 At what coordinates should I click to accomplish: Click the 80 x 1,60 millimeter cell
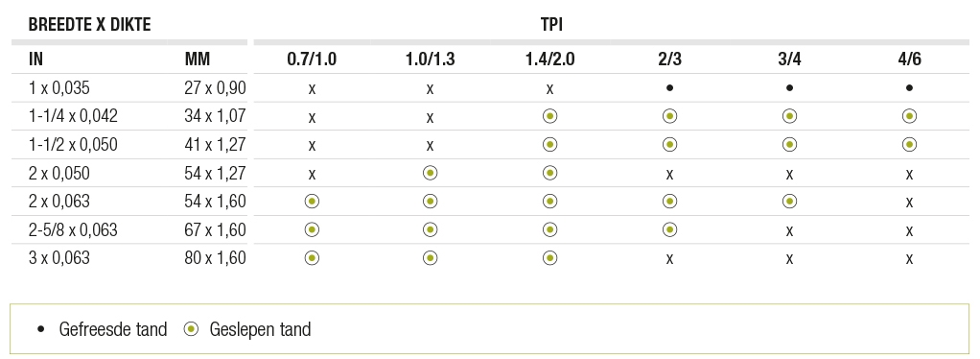(x=215, y=258)
